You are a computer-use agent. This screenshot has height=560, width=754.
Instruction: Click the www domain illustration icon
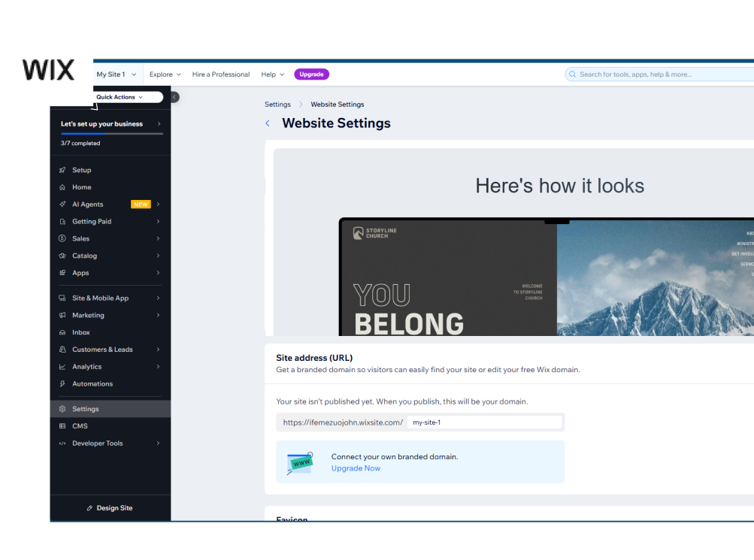point(300,463)
